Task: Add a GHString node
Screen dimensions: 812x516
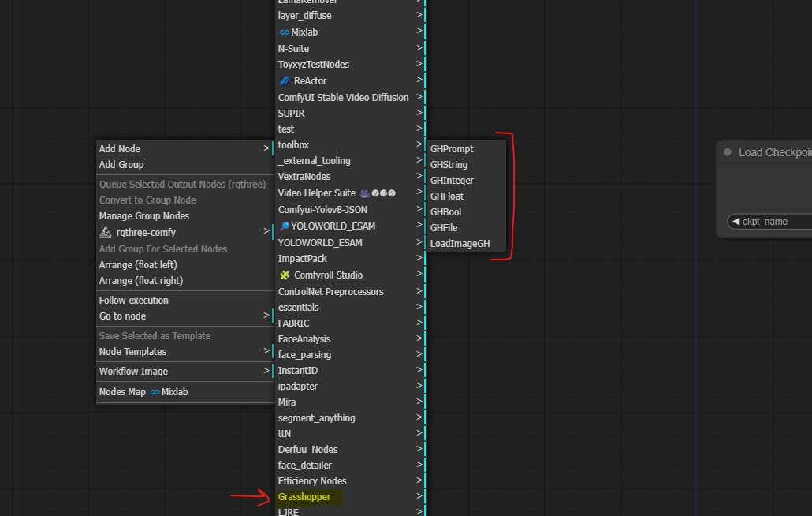Action: coord(466,165)
